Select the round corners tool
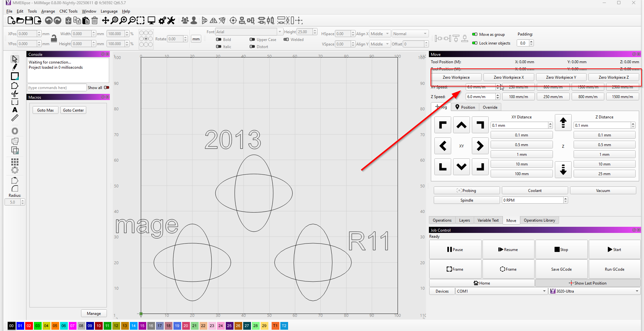Viewport: 644px width, 331px height. point(15,189)
